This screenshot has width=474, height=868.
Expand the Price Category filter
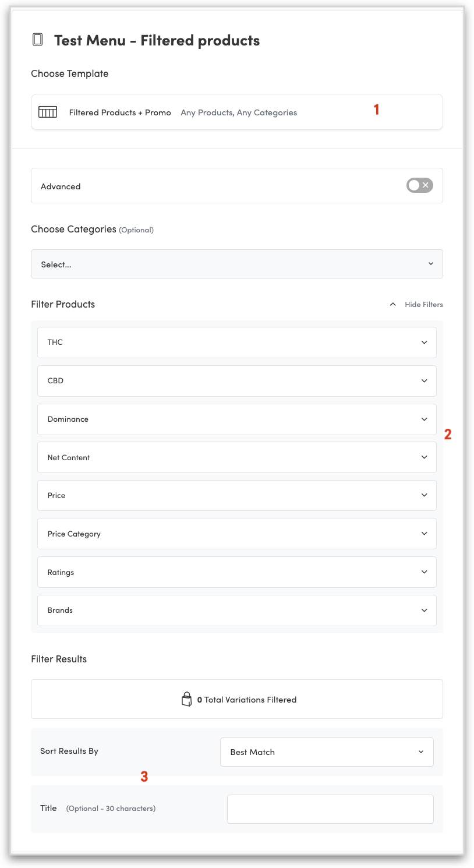pyautogui.click(x=236, y=534)
